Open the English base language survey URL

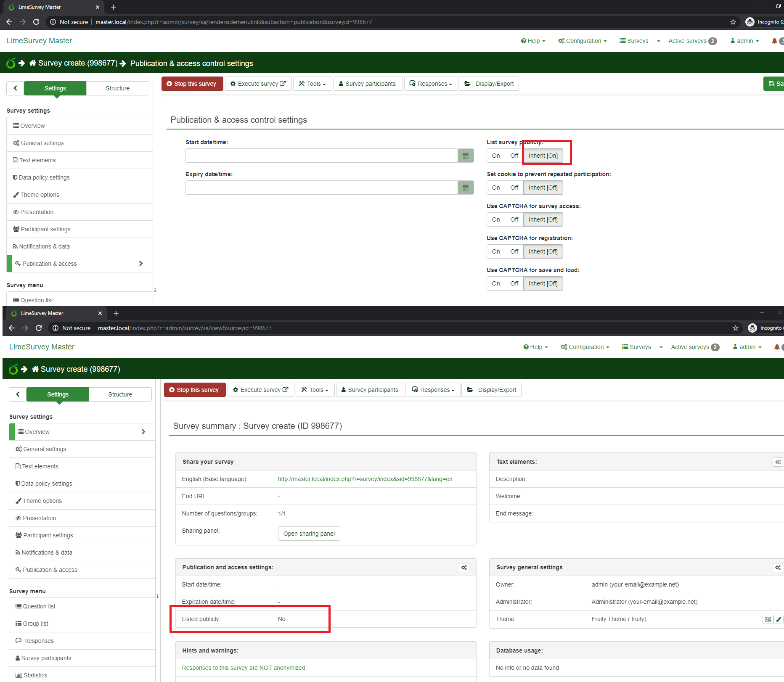click(x=365, y=479)
